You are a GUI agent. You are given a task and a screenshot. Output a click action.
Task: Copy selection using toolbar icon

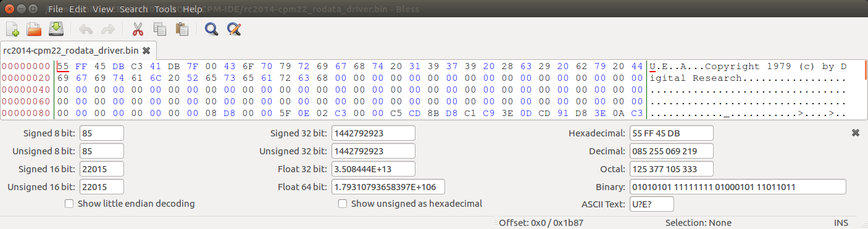tap(160, 28)
